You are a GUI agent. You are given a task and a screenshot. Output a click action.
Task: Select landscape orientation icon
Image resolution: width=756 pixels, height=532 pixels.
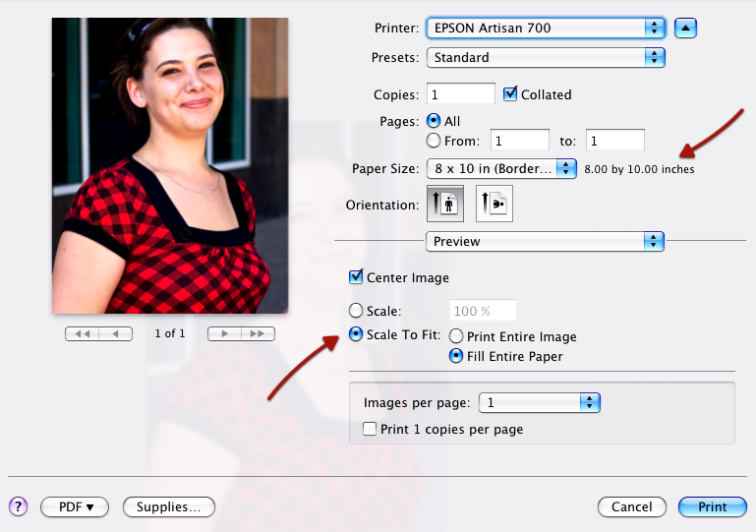494,205
